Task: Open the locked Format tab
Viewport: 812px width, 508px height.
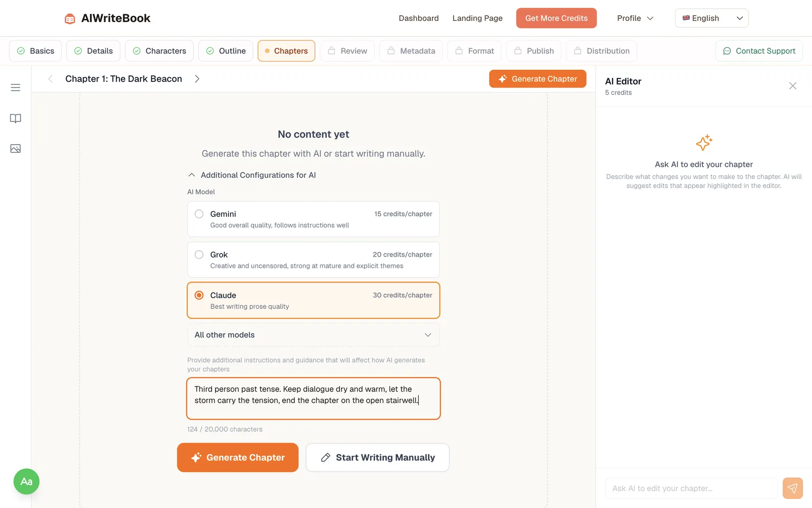Action: point(475,51)
